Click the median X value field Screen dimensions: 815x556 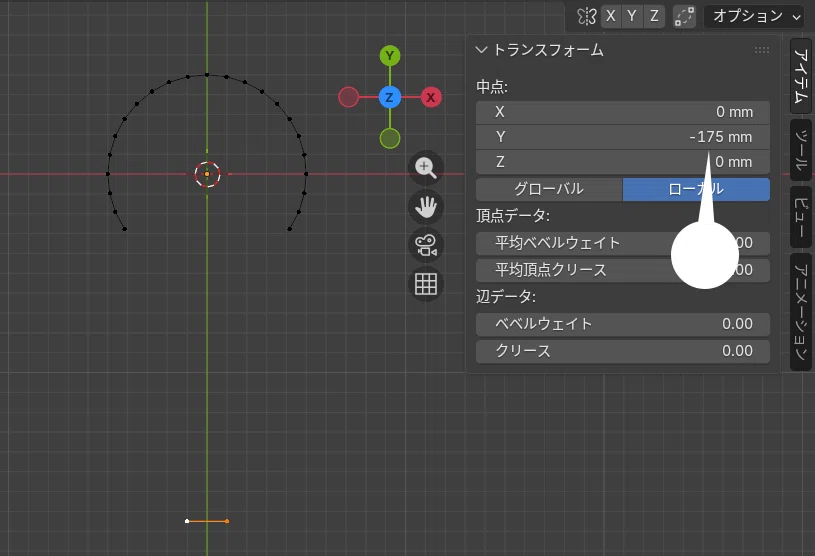pyautogui.click(x=623, y=112)
